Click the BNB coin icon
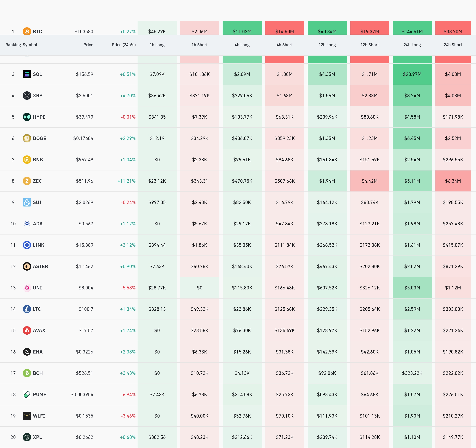 click(x=27, y=159)
